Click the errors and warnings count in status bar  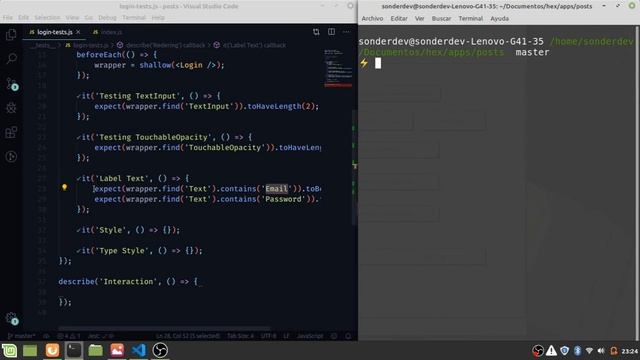pos(69,336)
